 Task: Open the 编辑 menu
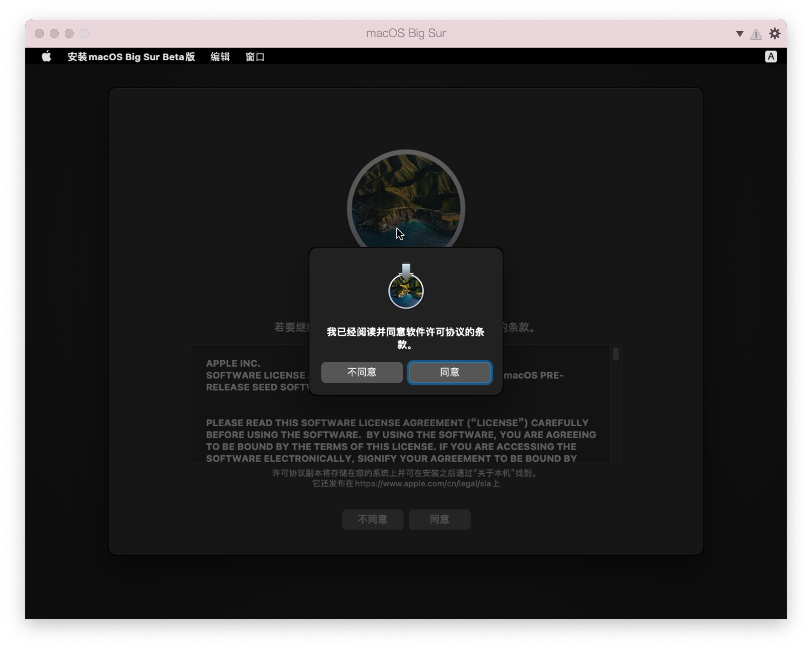(220, 57)
